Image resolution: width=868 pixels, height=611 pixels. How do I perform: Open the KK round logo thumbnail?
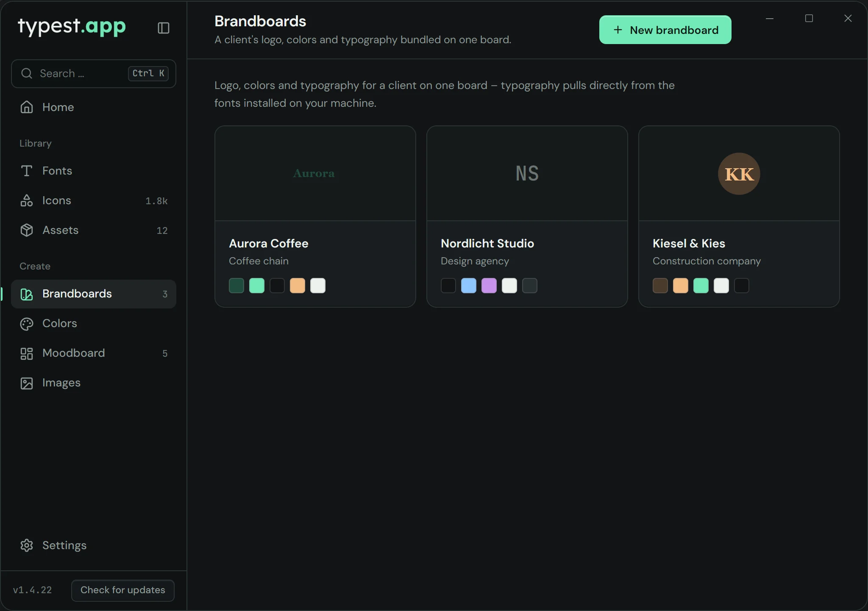pos(739,174)
